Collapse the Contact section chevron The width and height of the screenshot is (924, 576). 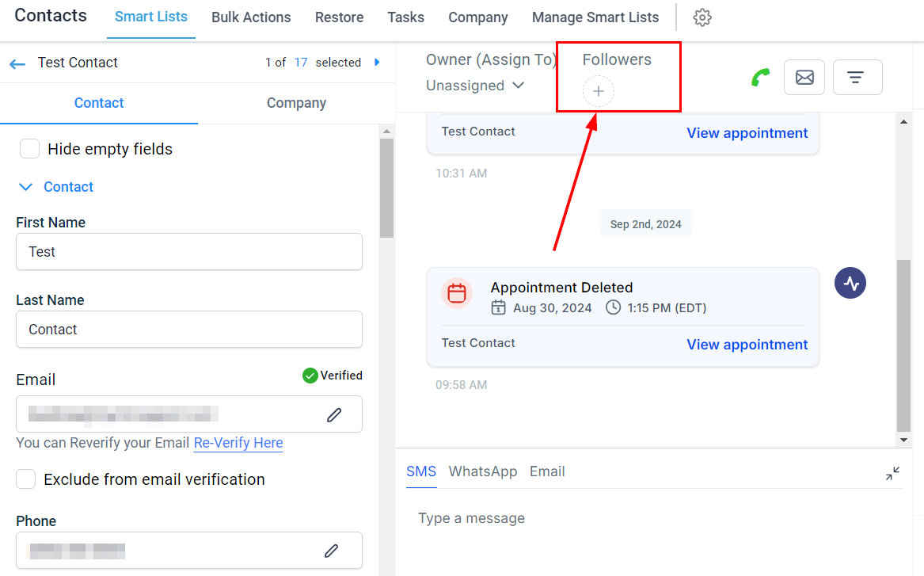26,187
